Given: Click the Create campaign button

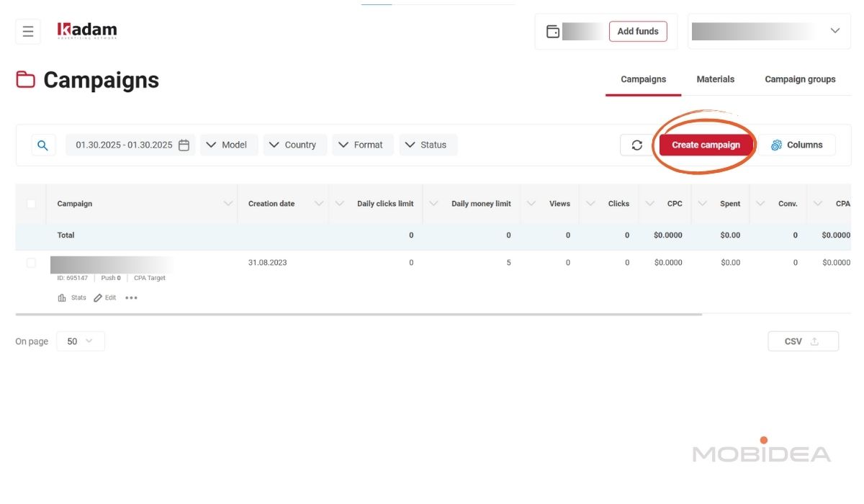Looking at the screenshot, I should [706, 145].
